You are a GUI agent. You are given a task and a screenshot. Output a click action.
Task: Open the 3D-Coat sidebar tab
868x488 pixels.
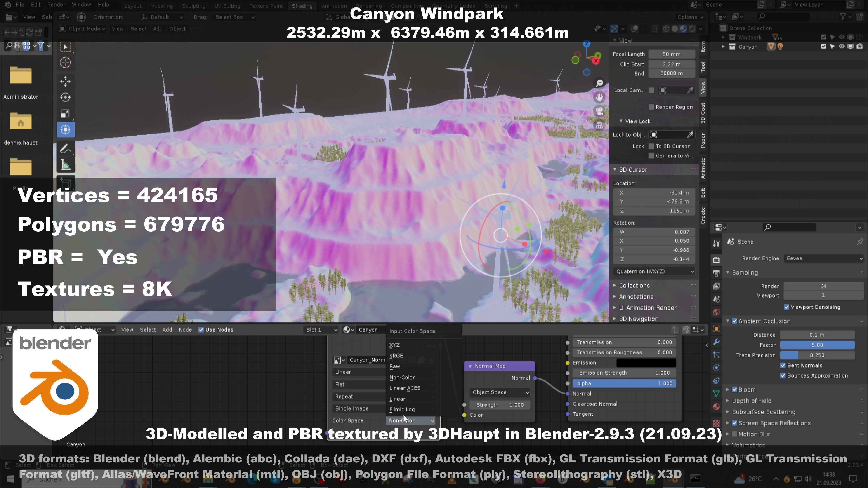click(x=703, y=113)
